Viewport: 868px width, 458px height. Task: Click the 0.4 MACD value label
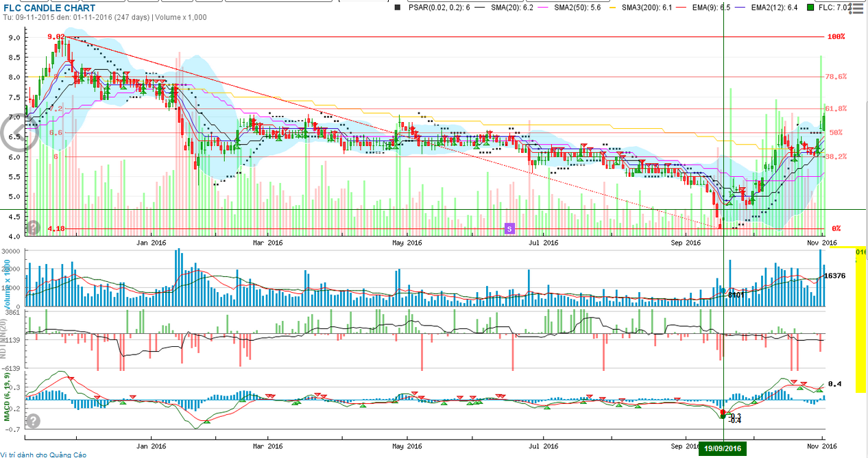click(835, 384)
